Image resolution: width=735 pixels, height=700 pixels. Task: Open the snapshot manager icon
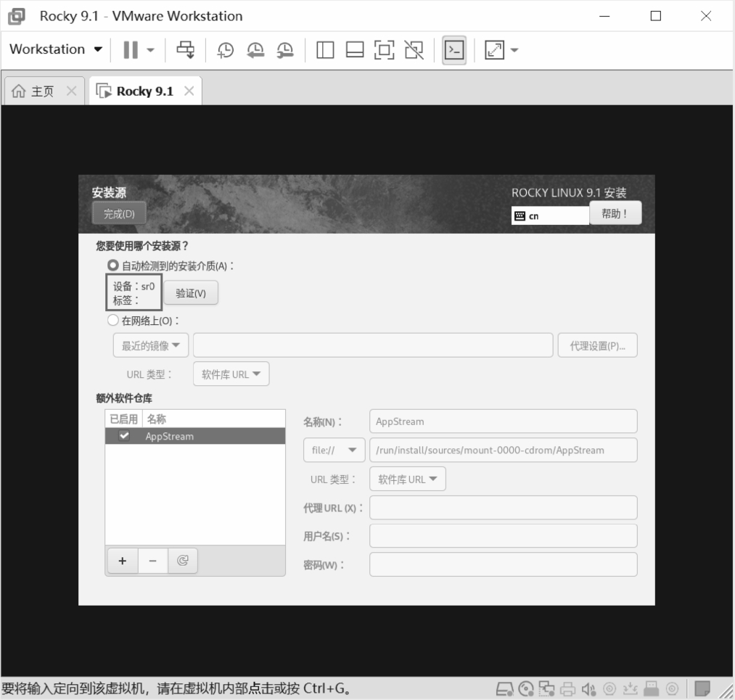[286, 49]
